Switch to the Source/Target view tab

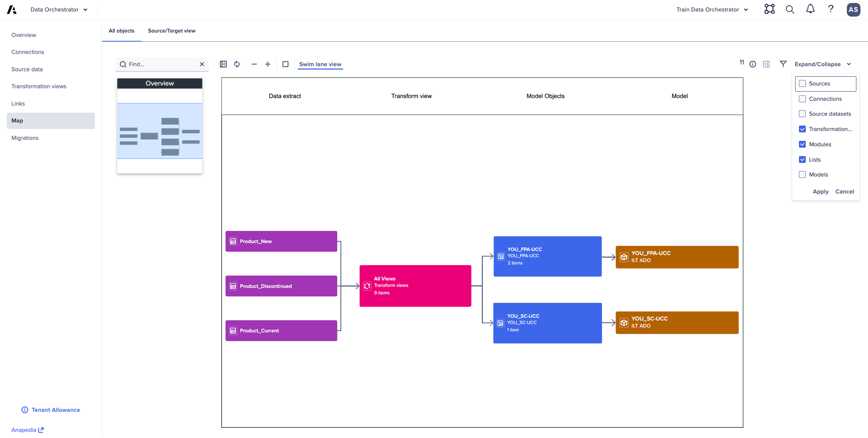pyautogui.click(x=172, y=31)
